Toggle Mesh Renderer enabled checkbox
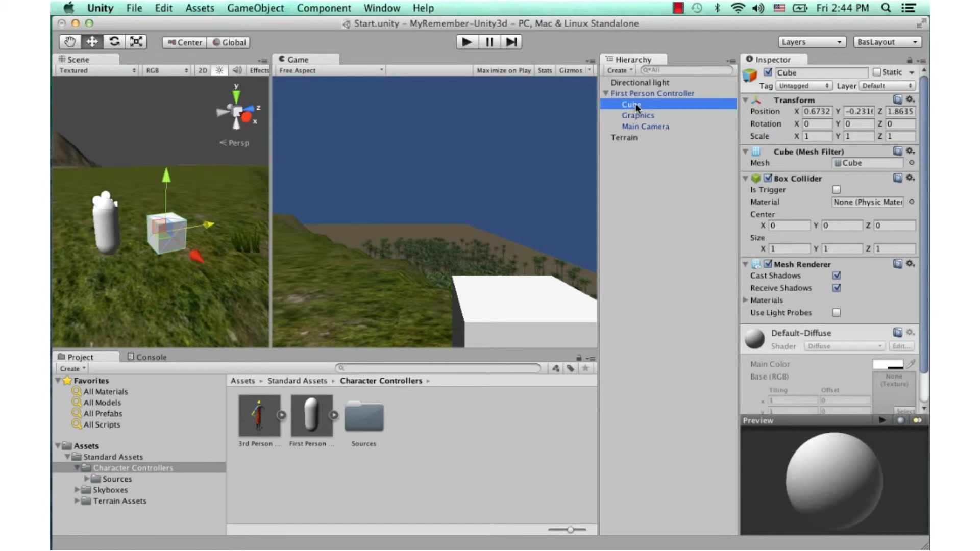 (x=768, y=264)
